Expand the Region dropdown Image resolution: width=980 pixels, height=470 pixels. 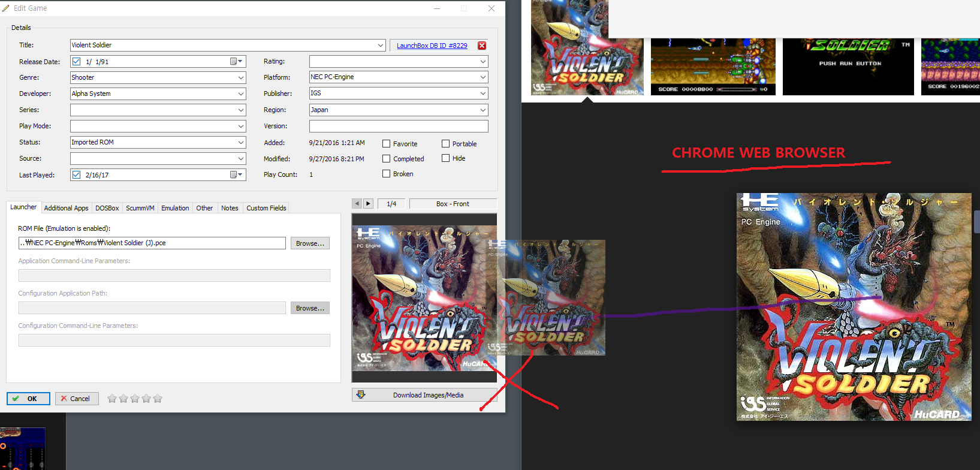[x=483, y=110]
